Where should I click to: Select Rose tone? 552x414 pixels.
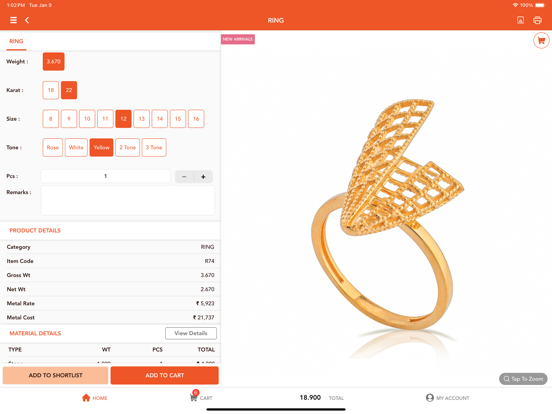click(x=53, y=148)
